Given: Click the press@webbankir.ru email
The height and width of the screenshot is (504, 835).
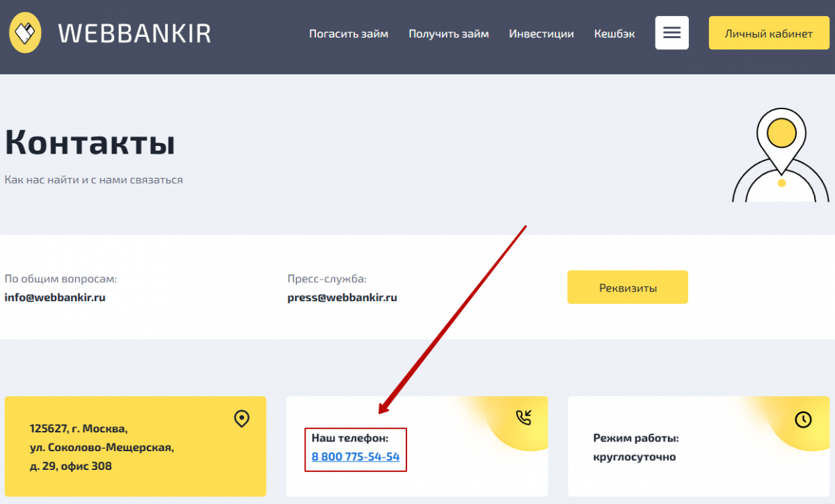Looking at the screenshot, I should click(x=342, y=298).
